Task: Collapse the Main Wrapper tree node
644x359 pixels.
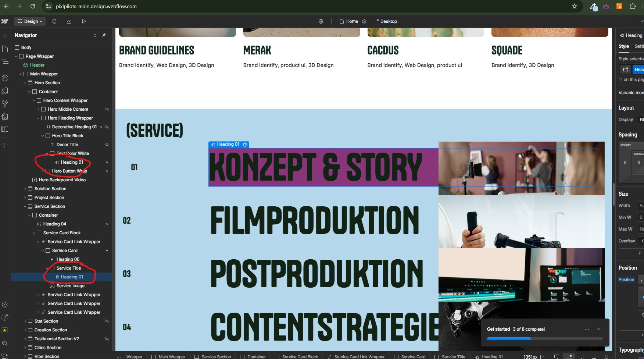Action: pyautogui.click(x=21, y=74)
